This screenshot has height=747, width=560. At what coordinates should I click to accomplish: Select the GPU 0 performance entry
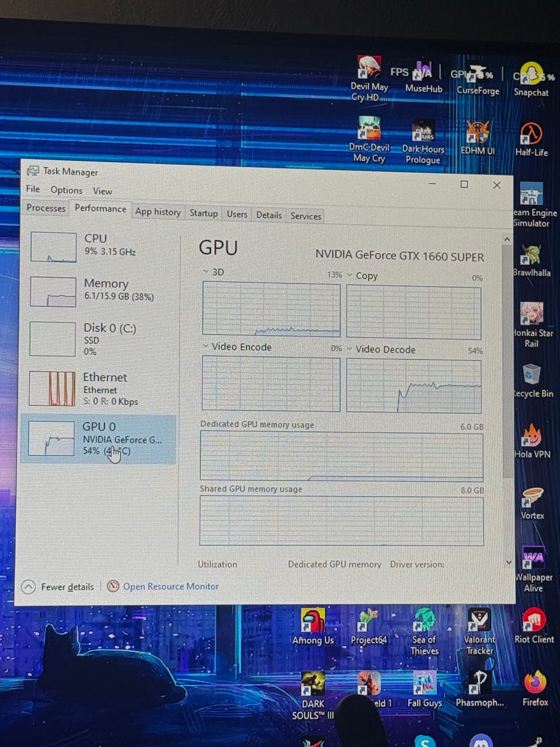point(98,439)
